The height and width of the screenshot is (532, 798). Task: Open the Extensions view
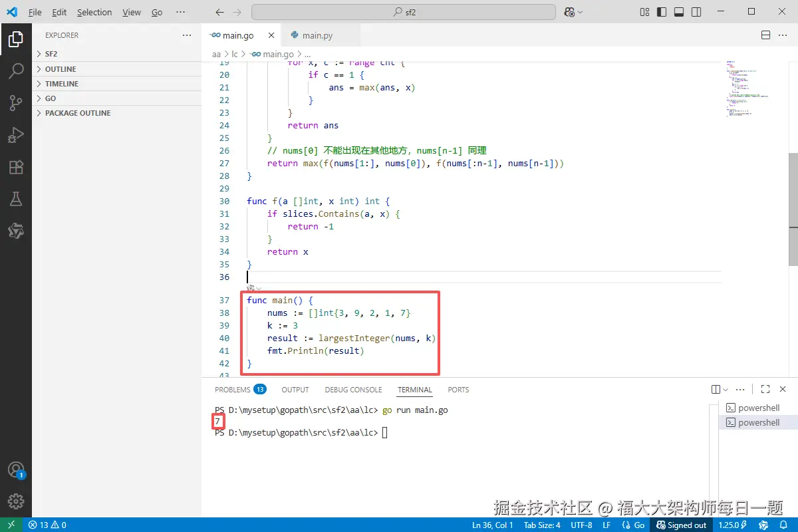pyautogui.click(x=16, y=167)
